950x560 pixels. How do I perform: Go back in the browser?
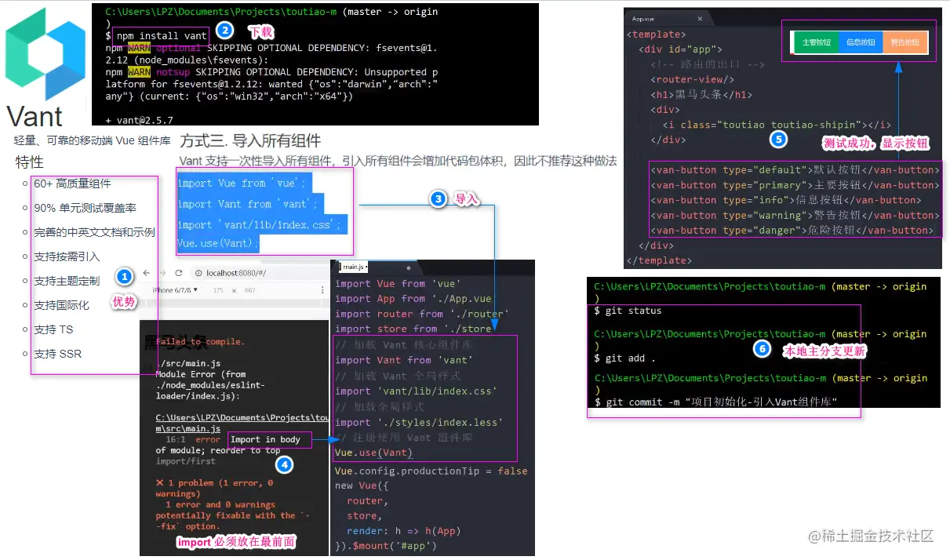pyautogui.click(x=146, y=273)
